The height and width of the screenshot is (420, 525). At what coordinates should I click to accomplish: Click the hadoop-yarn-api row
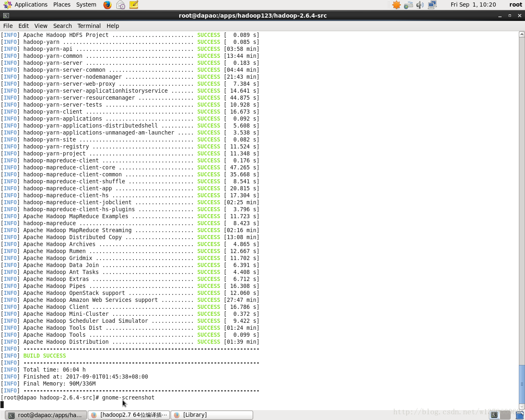pos(130,49)
